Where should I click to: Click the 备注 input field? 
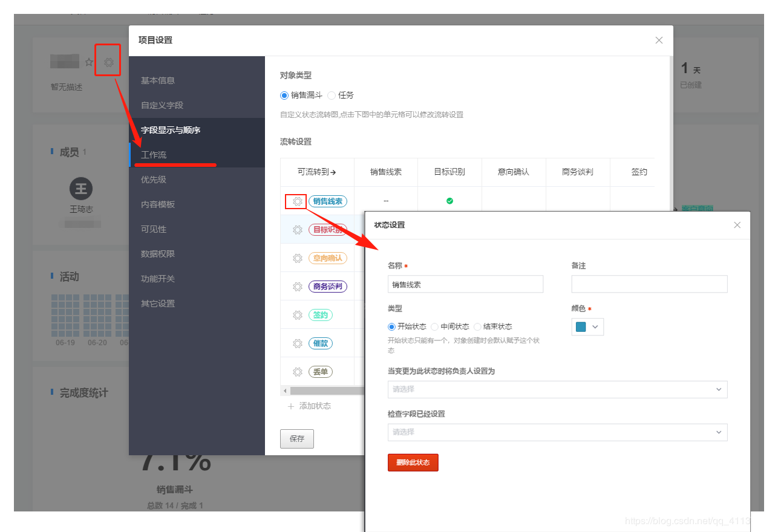pyautogui.click(x=649, y=284)
